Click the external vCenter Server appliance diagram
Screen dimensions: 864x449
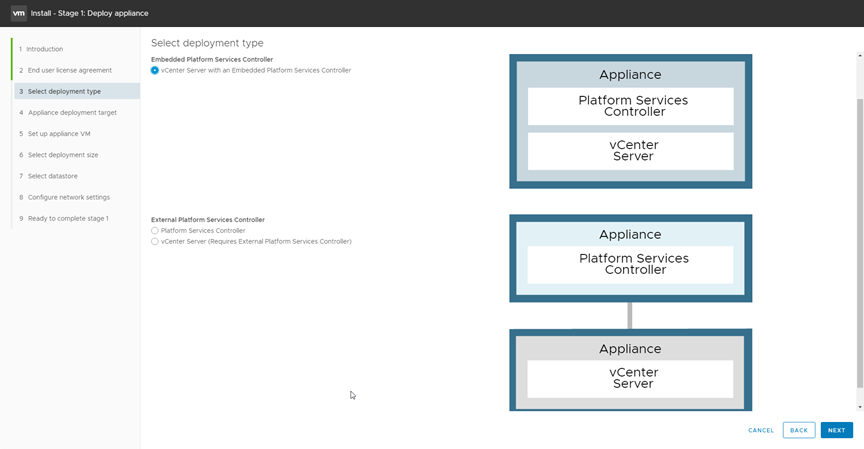tap(630, 370)
